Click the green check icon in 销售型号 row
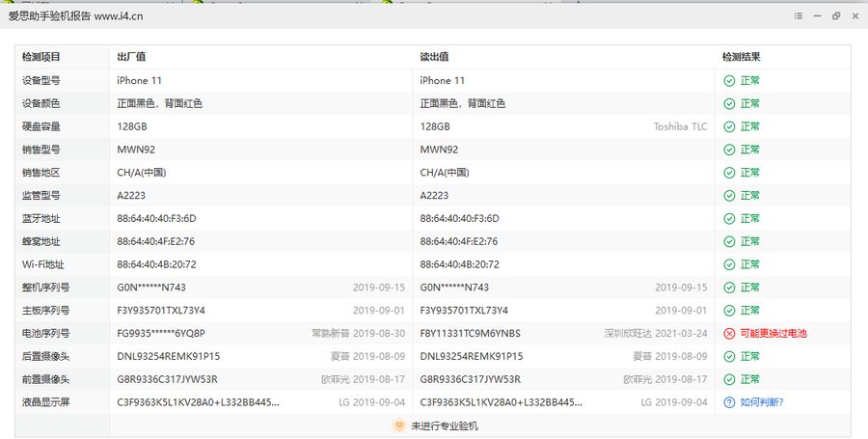868x439 pixels. point(729,150)
